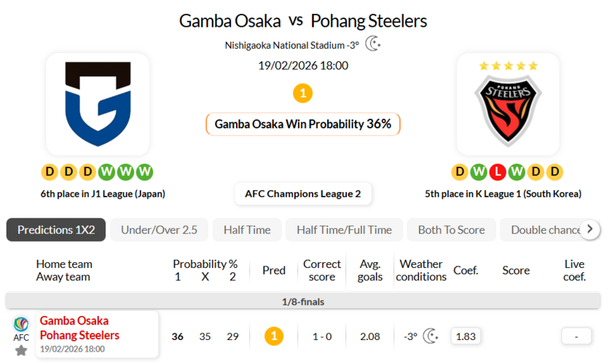
Task: Open the Gamba Osaka vs Pohang Steelers match link
Action: tap(79, 328)
